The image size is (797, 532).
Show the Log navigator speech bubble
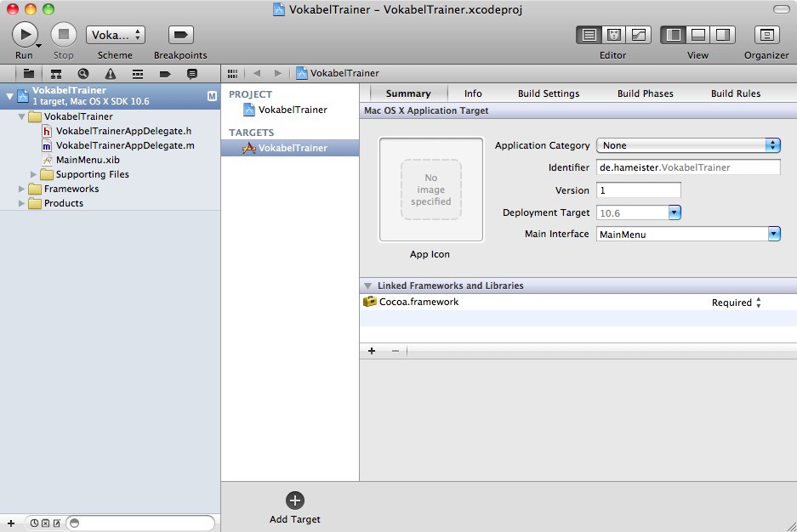point(192,74)
